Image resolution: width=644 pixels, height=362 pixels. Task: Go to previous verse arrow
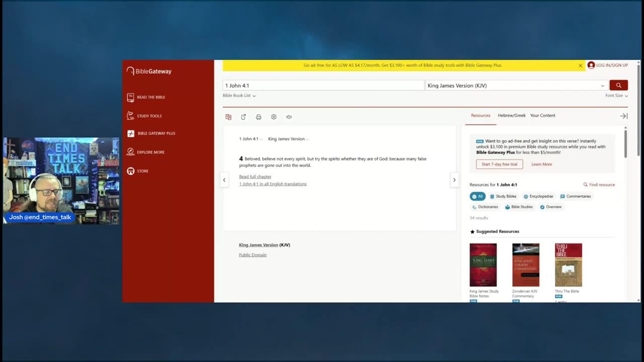pyautogui.click(x=224, y=180)
